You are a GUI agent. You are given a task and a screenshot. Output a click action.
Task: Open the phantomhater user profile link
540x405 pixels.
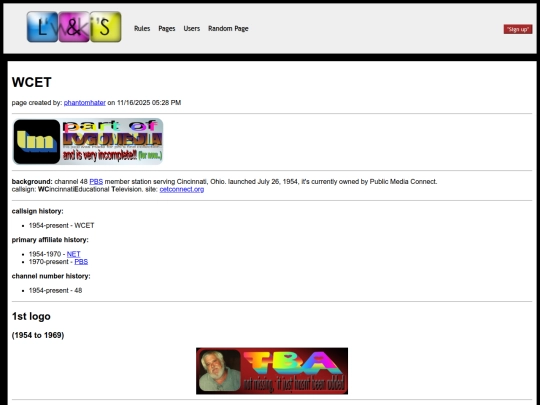(x=85, y=103)
